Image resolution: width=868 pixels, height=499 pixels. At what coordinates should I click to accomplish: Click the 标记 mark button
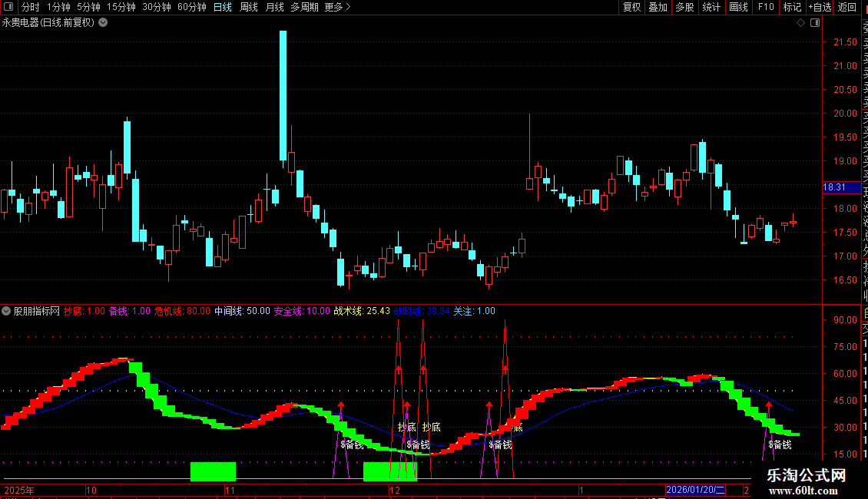click(x=792, y=7)
